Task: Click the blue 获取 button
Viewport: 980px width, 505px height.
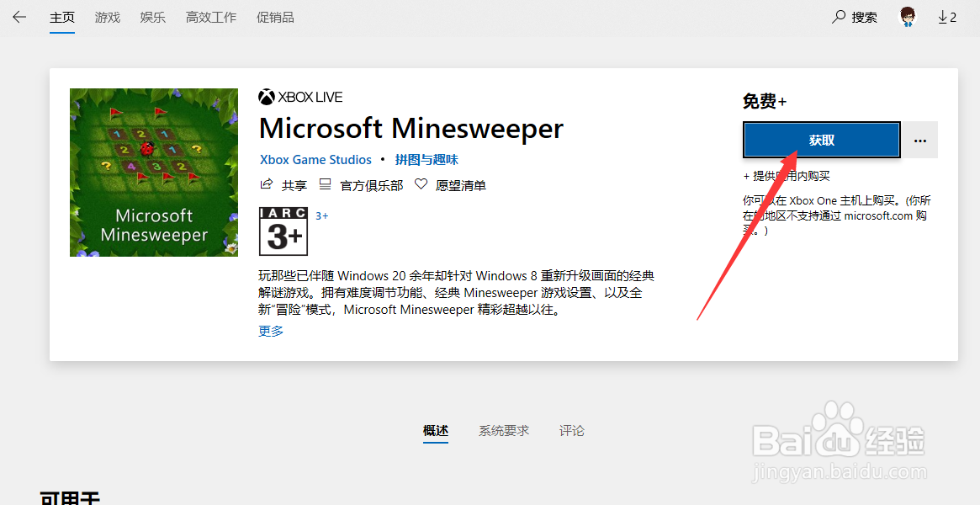Action: pos(821,139)
